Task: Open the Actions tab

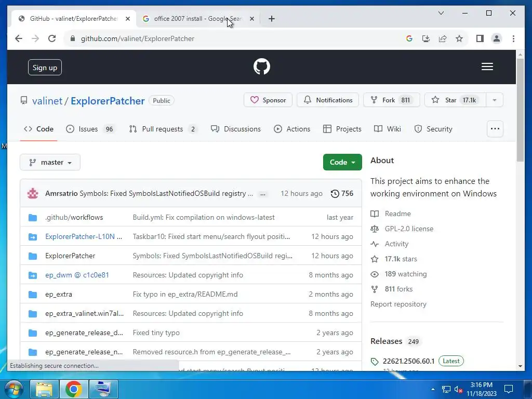Action: click(x=292, y=129)
